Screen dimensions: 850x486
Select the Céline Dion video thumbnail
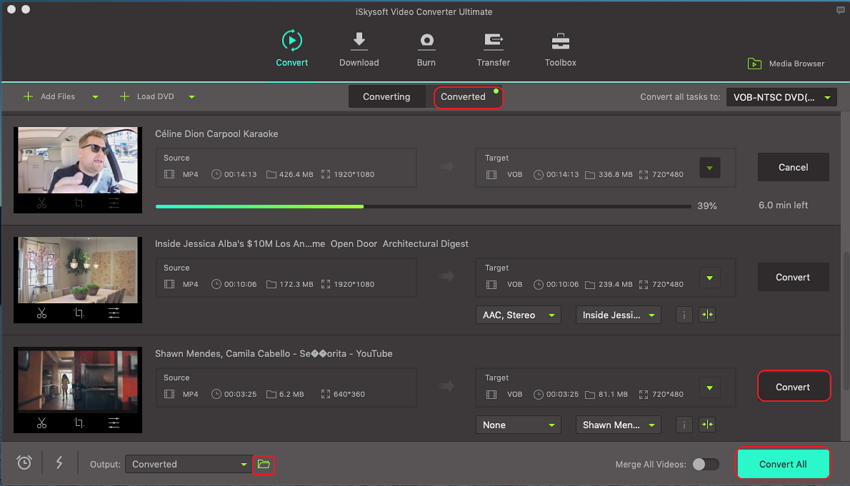pyautogui.click(x=78, y=160)
